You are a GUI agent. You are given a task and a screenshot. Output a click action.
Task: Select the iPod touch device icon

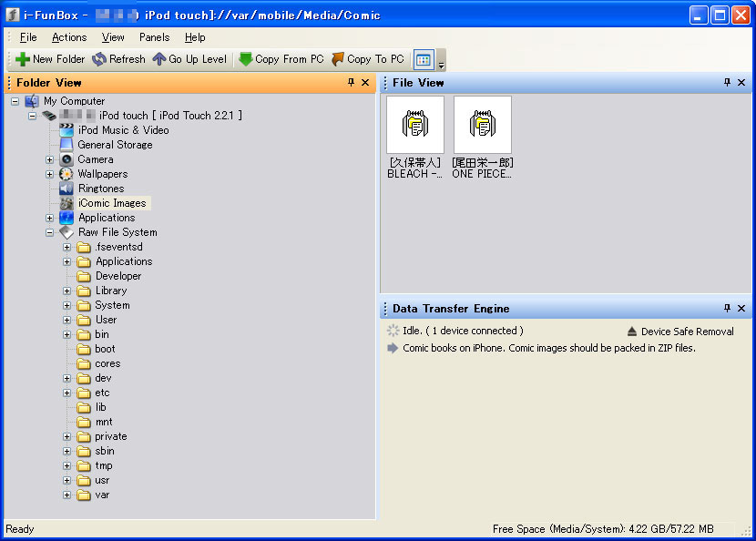[49, 116]
